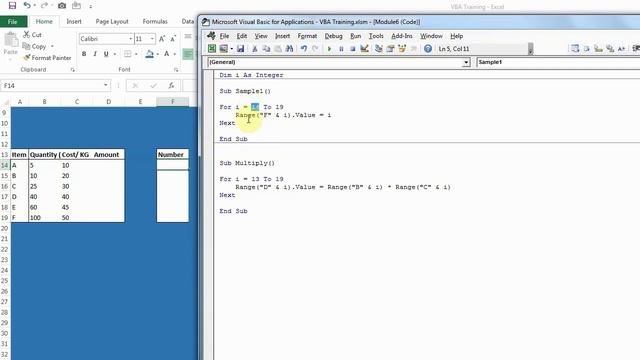Open the Name Box dropdown arrow
Screen dimensions: 640x360
coord(106,85)
